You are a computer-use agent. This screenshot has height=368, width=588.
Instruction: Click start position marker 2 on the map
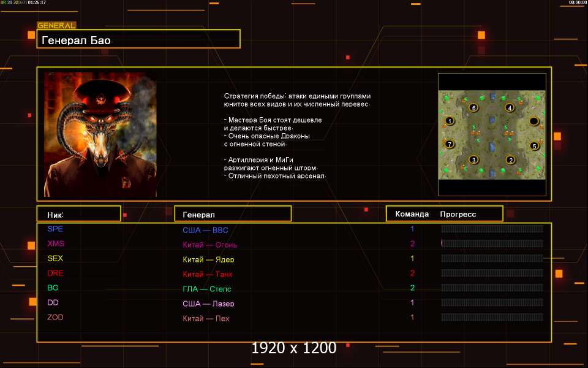click(x=510, y=160)
